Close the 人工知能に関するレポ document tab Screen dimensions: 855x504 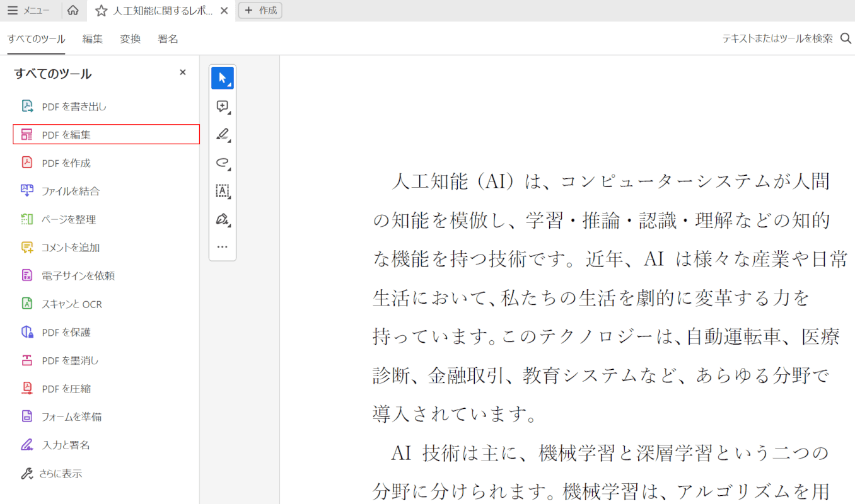[224, 11]
